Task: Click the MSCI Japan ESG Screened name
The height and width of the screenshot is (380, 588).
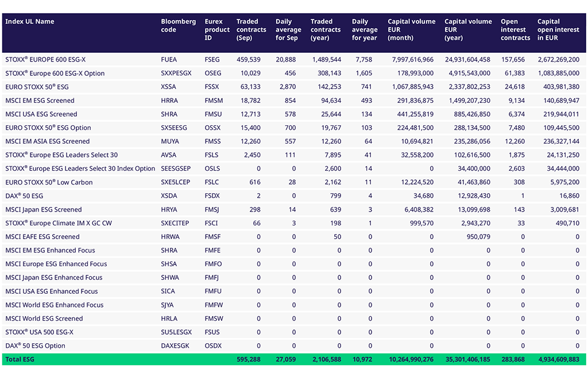Action: click(x=44, y=210)
